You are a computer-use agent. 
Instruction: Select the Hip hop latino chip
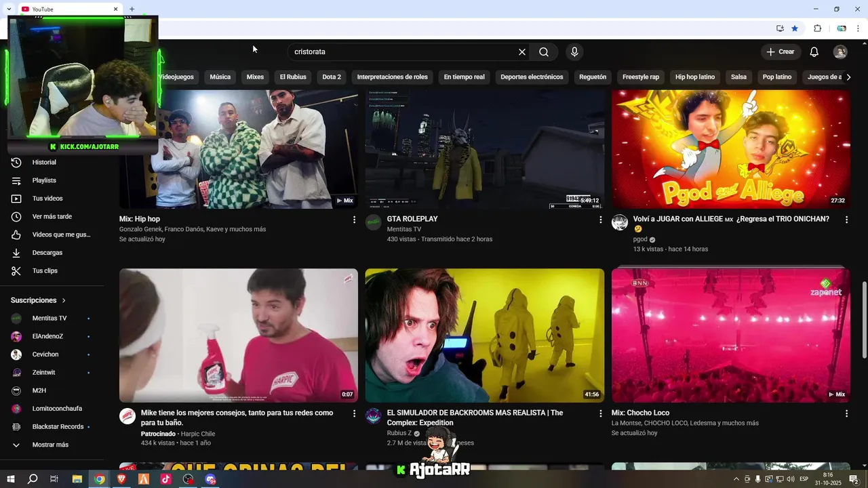695,77
